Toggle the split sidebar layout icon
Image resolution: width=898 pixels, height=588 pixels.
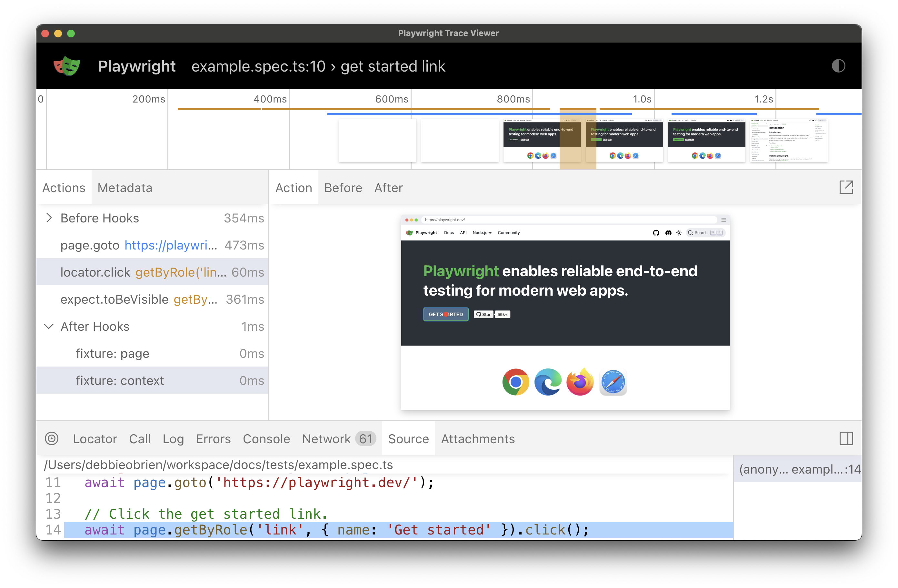[846, 438]
